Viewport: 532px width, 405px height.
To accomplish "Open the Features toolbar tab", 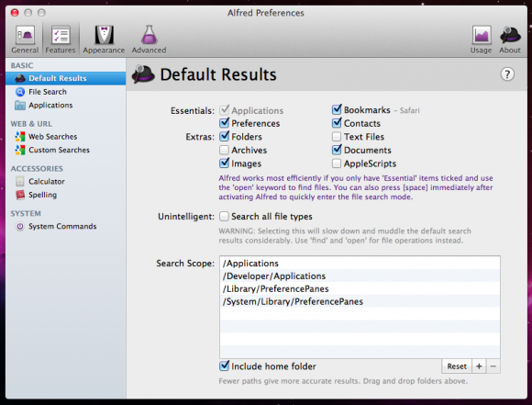I will pos(61,39).
